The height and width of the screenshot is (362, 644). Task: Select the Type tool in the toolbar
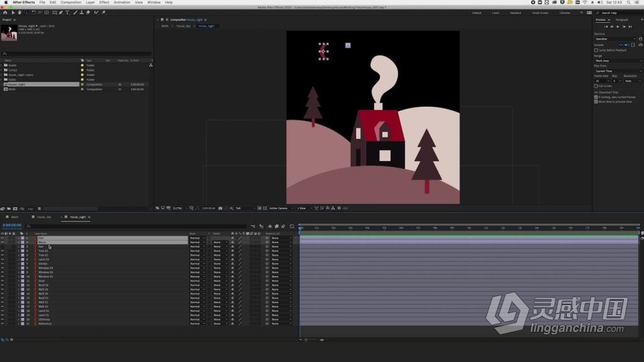tap(67, 13)
